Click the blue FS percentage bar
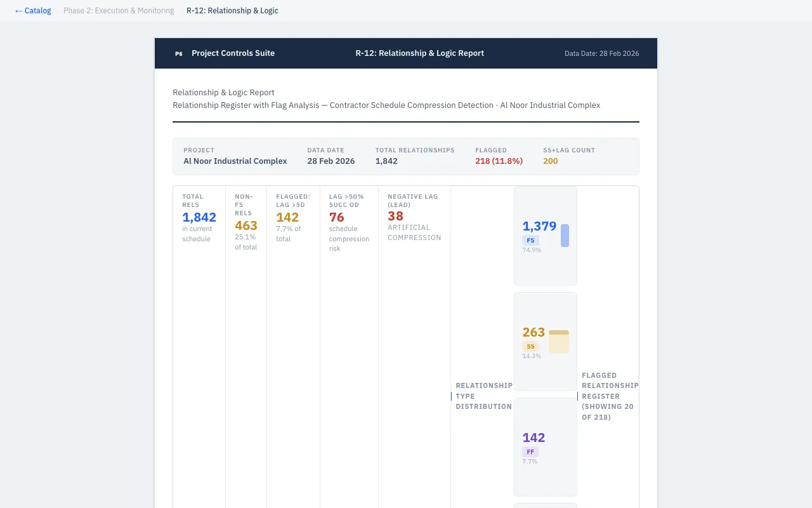 click(x=565, y=236)
